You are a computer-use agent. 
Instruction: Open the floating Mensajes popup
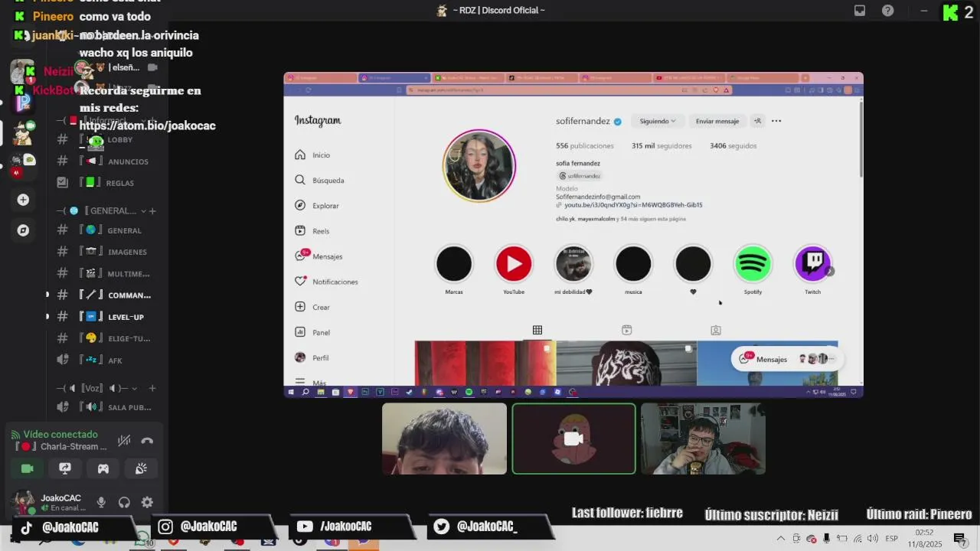coord(786,359)
